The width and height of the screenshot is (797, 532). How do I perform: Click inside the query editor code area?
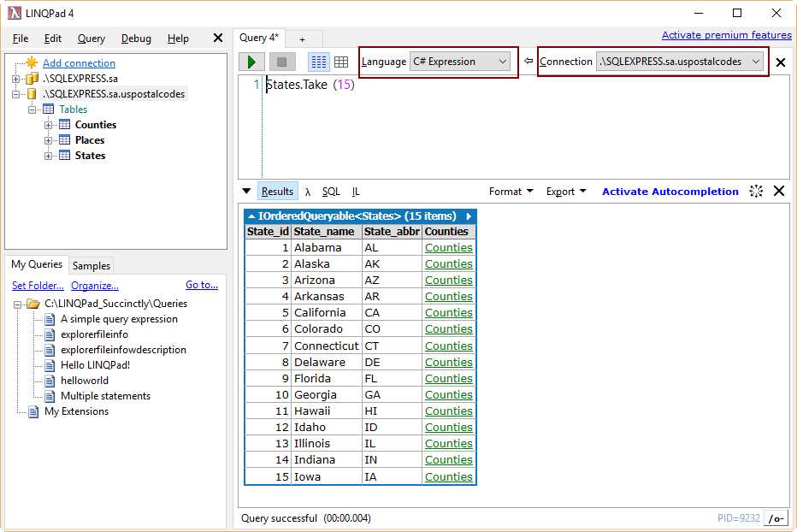click(526, 127)
